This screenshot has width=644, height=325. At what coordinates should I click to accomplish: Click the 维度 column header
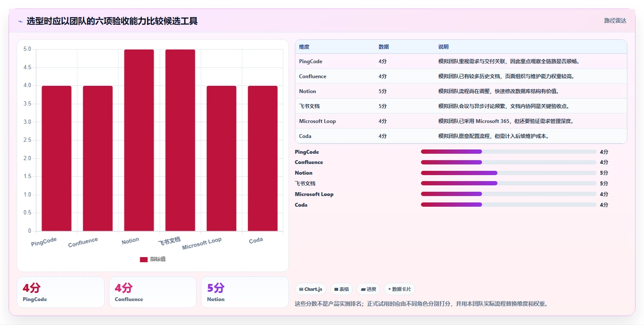304,47
